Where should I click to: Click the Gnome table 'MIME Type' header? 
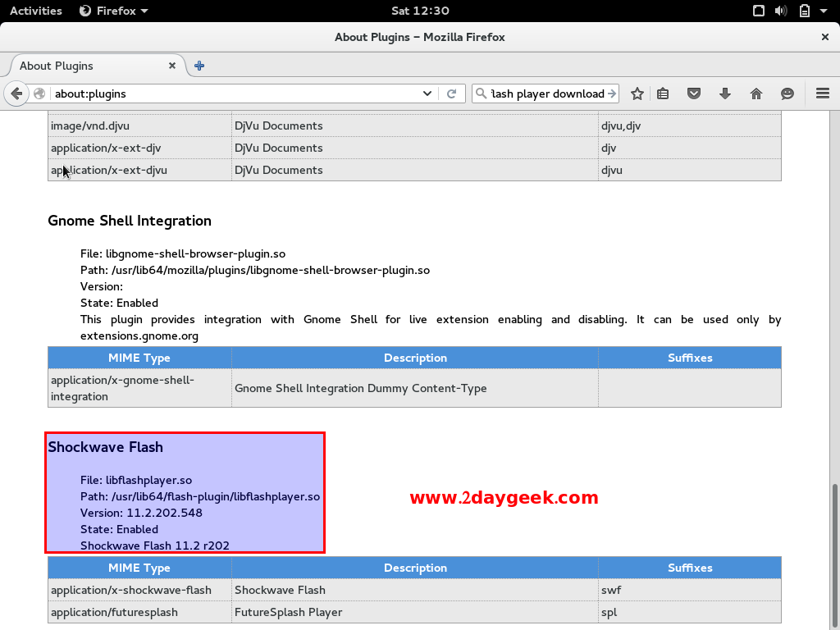pos(139,358)
